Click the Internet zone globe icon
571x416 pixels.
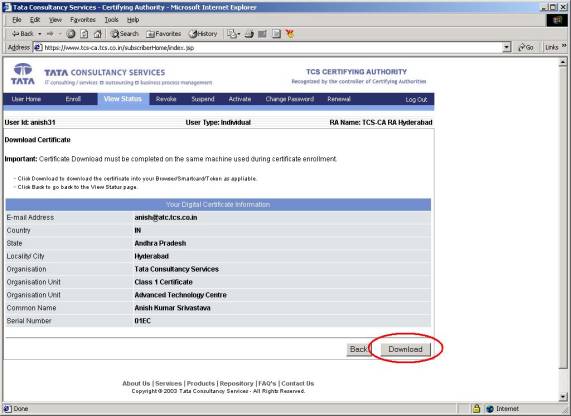490,409
